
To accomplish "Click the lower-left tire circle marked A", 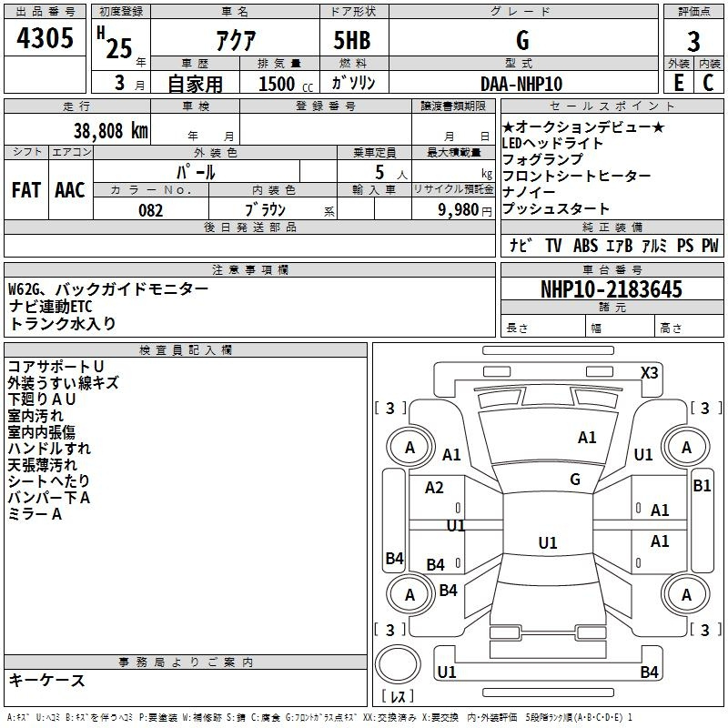I will click(x=409, y=594).
